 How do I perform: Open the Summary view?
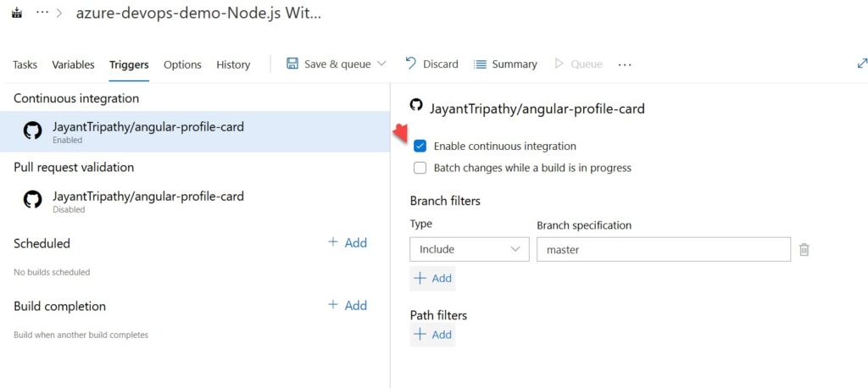515,64
